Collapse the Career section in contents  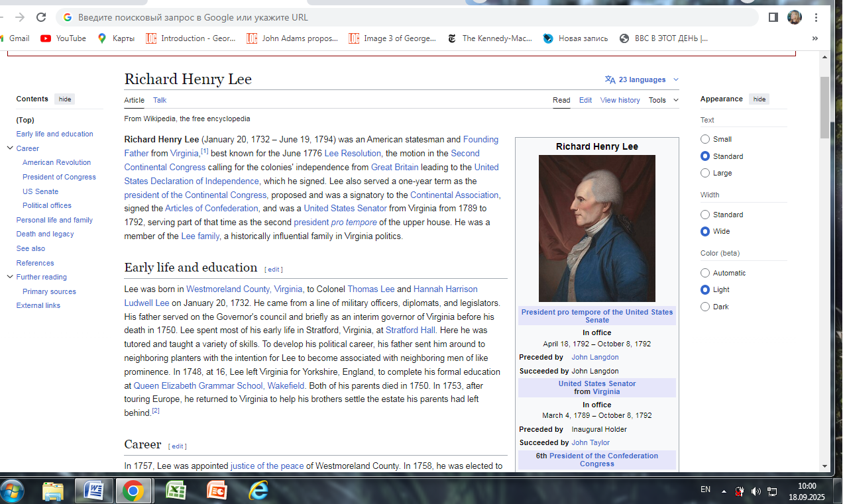10,148
